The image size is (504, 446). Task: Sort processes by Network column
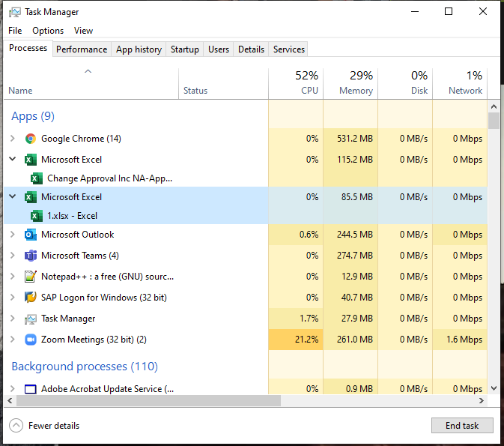click(460, 83)
